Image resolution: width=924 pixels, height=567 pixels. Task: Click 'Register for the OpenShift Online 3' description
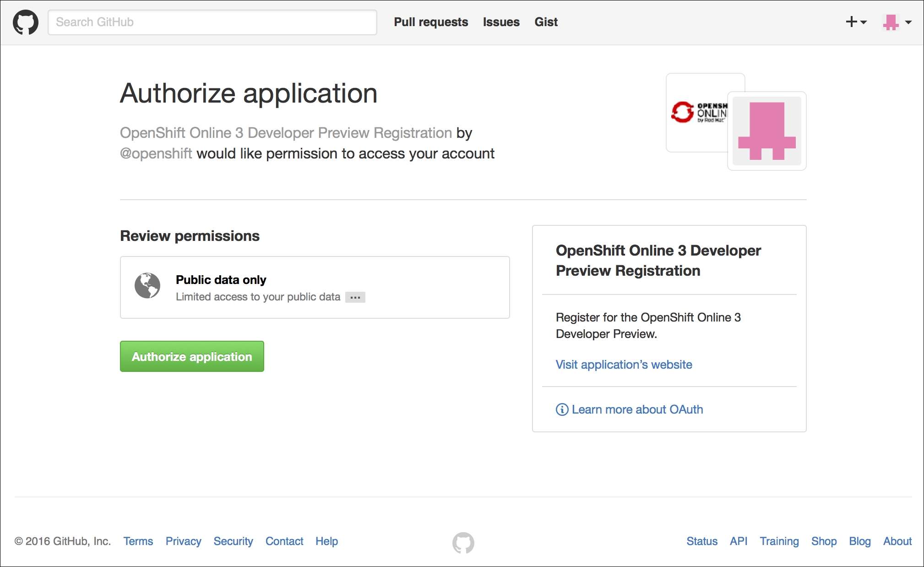(648, 326)
